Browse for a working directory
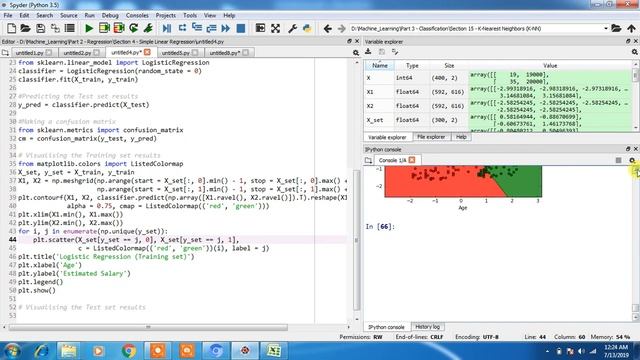This screenshot has width=640, height=360. tap(616, 28)
